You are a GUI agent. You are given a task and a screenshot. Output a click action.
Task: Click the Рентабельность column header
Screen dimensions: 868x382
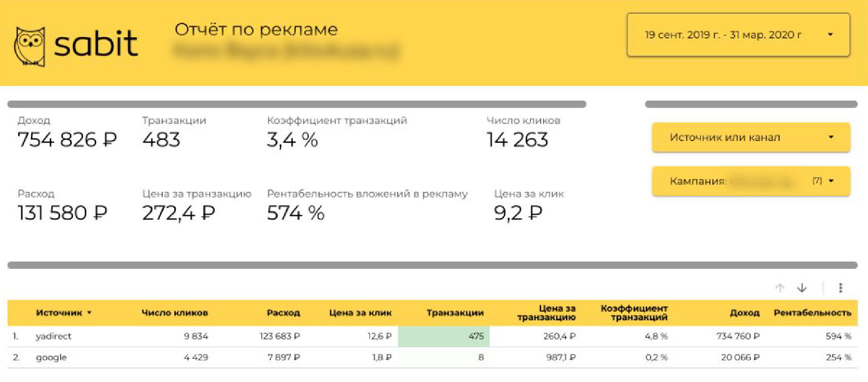(x=812, y=313)
